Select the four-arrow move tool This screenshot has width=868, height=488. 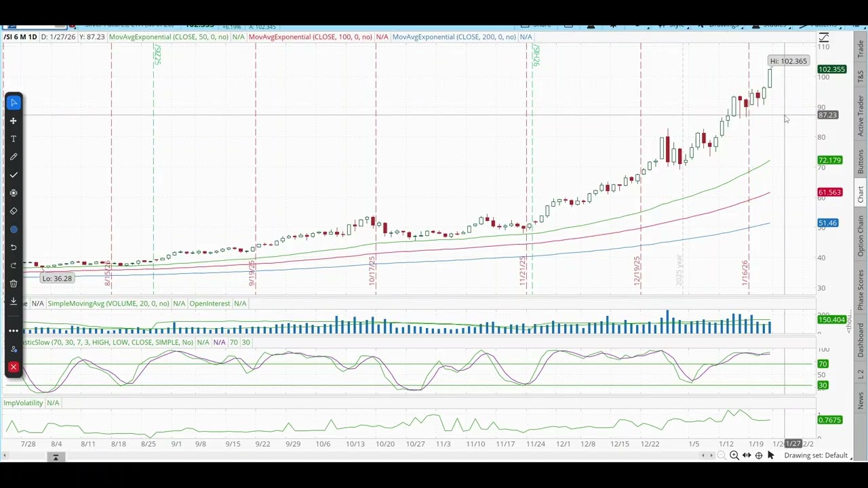[x=14, y=121]
